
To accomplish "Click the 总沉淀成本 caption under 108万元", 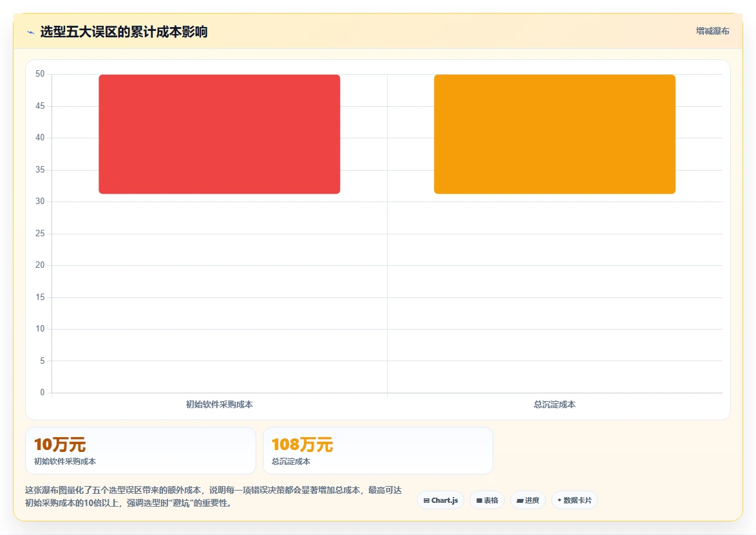I will click(x=290, y=461).
